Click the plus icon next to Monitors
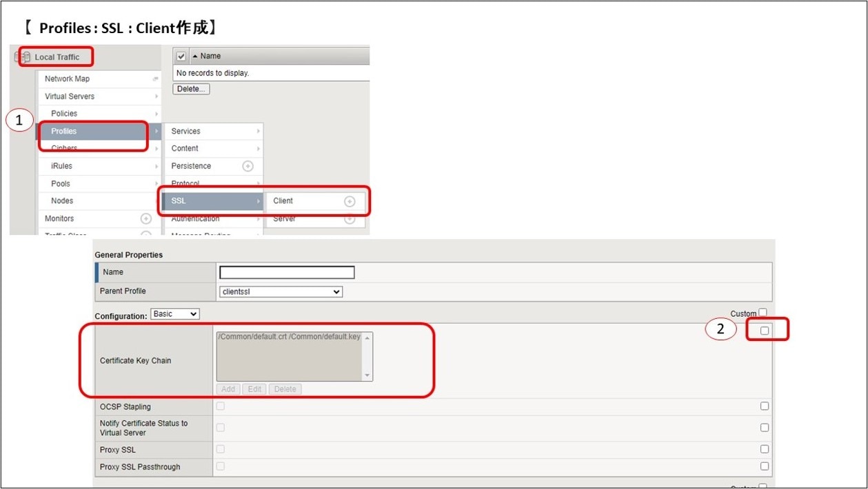The image size is (868, 489). click(x=146, y=218)
